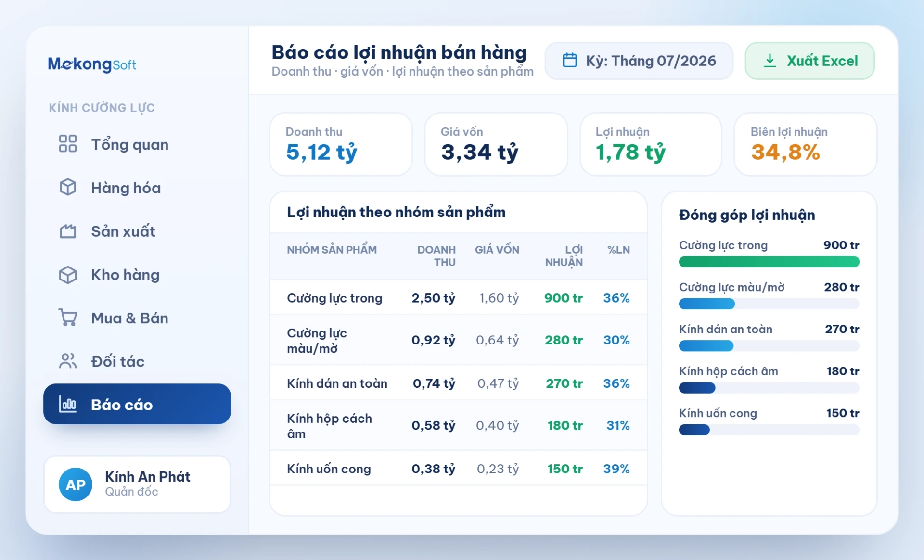Viewport: 924px width, 560px height.
Task: Select the active Báo cáo menu item
Action: [x=137, y=404]
